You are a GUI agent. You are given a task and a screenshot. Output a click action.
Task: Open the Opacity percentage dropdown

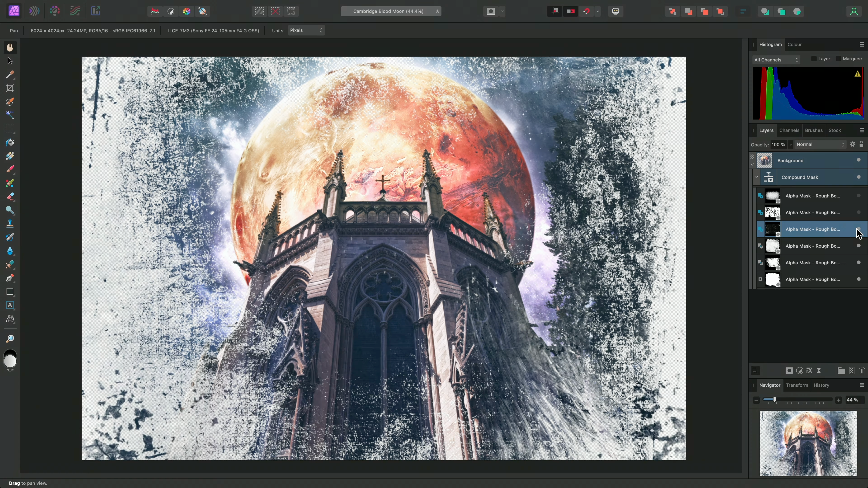(x=790, y=144)
